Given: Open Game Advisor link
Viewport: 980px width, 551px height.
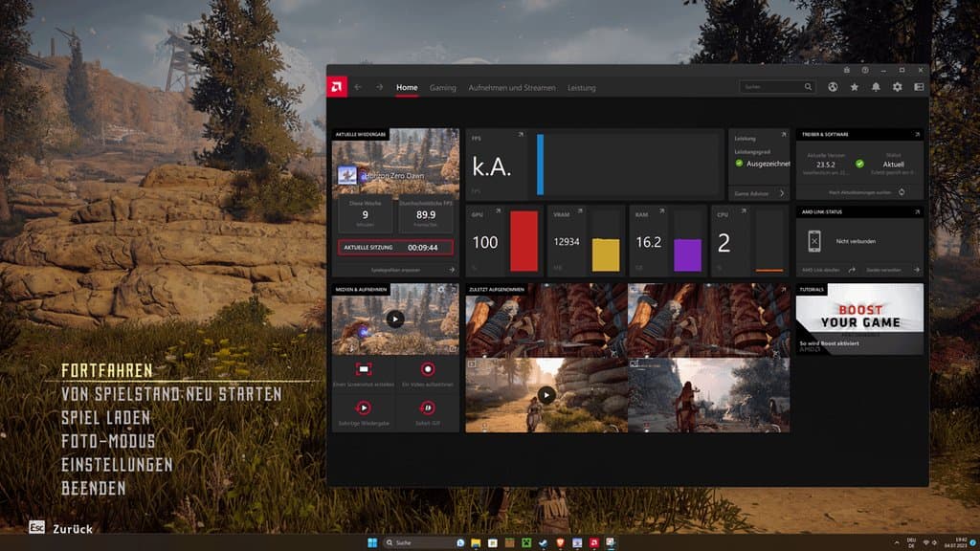Looking at the screenshot, I should [x=759, y=193].
